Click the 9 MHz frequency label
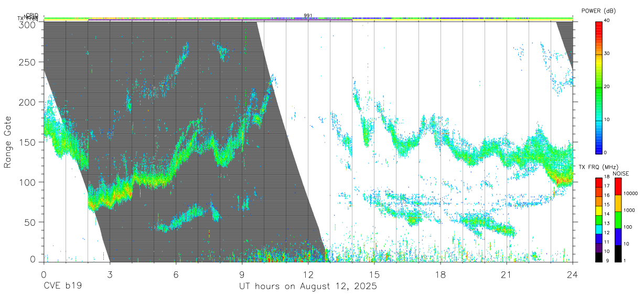This screenshot has width=644, height=297. 607,260
